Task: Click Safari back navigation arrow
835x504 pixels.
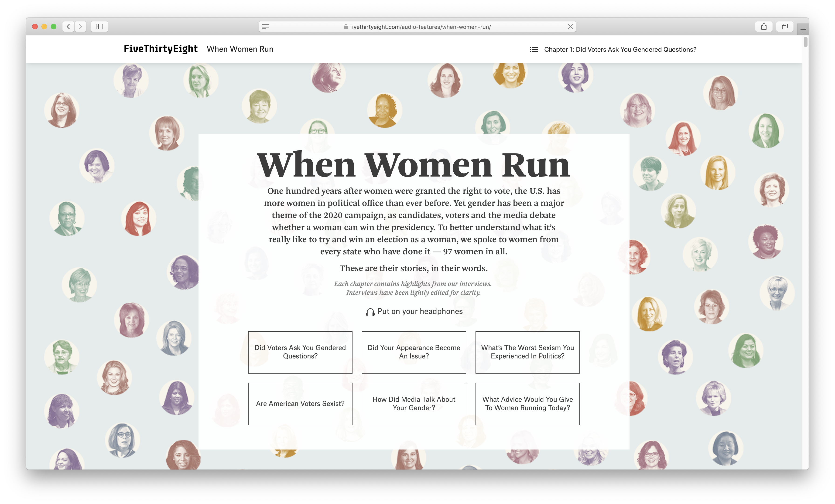Action: (68, 26)
